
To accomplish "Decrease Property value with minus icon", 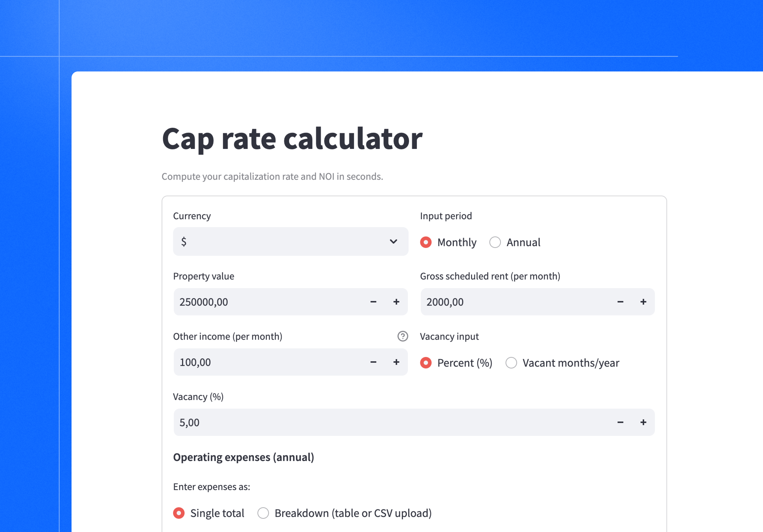I will pyautogui.click(x=373, y=302).
